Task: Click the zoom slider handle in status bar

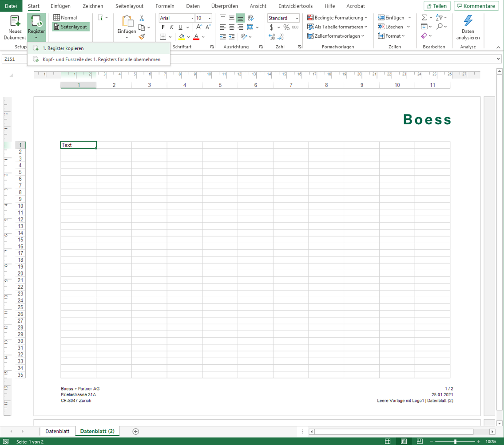Action: pos(455,441)
